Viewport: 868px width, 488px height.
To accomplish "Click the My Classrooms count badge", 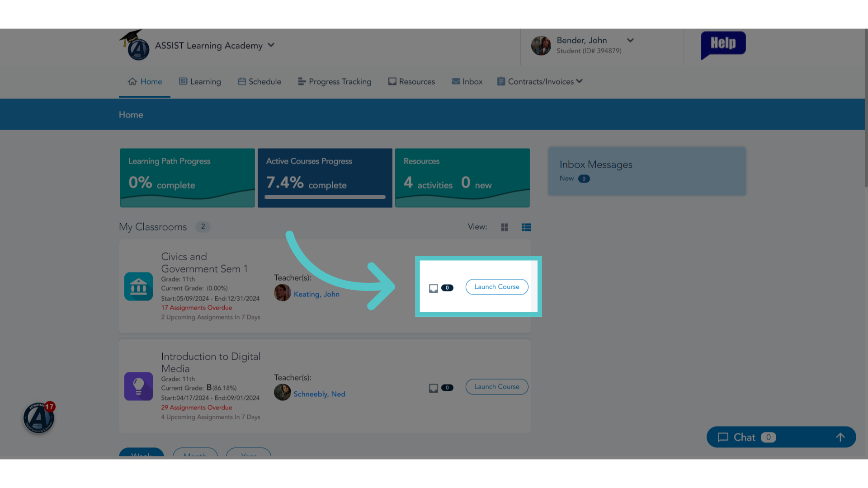I will pos(203,227).
